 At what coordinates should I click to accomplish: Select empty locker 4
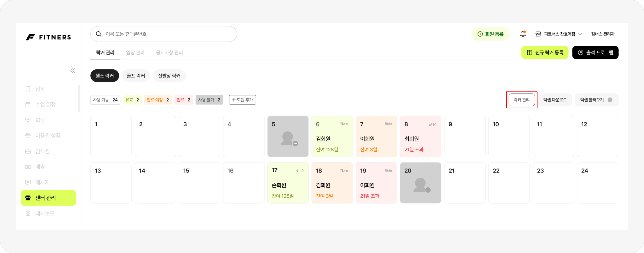pyautogui.click(x=244, y=136)
